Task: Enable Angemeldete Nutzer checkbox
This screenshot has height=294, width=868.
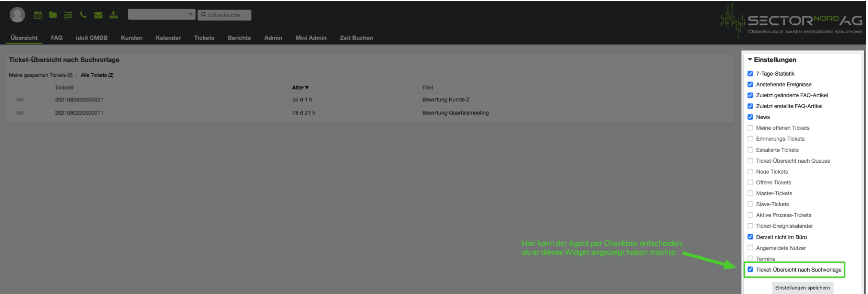Action: 750,248
